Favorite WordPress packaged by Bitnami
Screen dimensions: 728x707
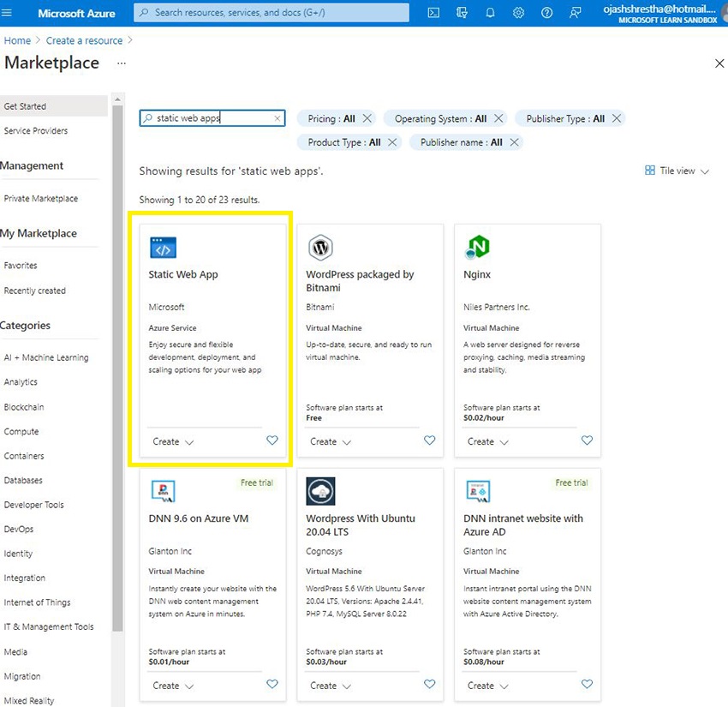pos(429,440)
